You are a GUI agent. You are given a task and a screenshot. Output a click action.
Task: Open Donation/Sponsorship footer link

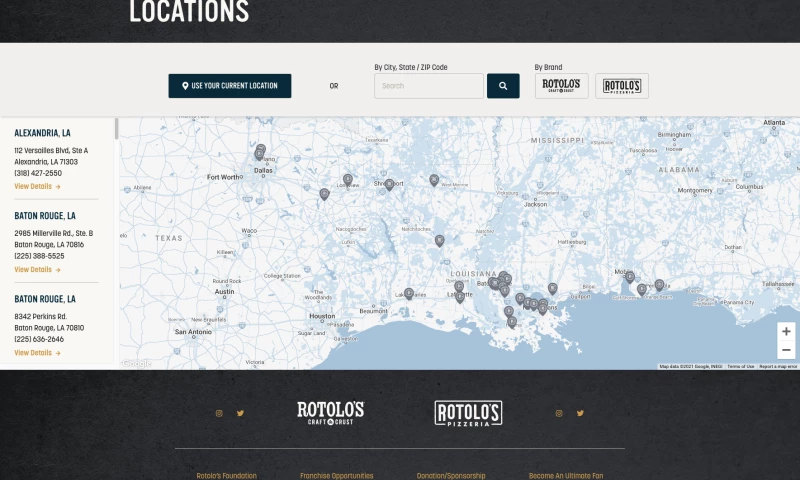(451, 476)
